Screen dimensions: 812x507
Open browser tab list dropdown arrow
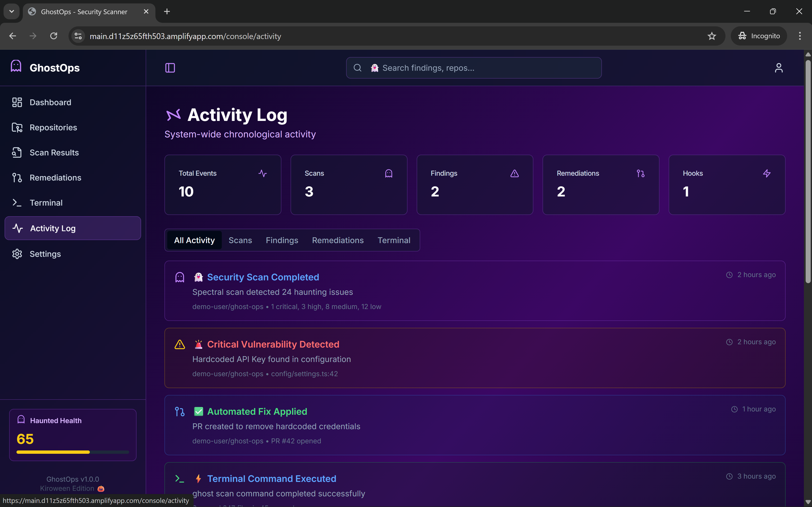click(x=11, y=11)
